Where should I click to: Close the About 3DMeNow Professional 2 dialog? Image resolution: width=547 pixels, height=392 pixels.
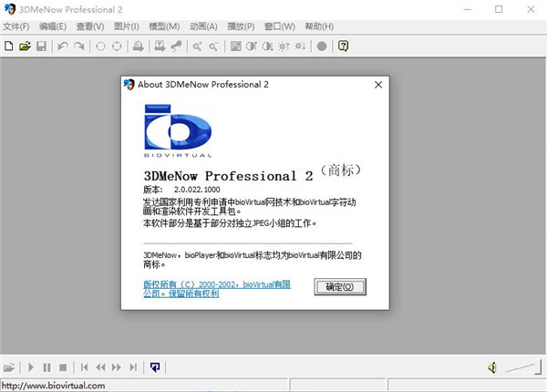tap(377, 84)
